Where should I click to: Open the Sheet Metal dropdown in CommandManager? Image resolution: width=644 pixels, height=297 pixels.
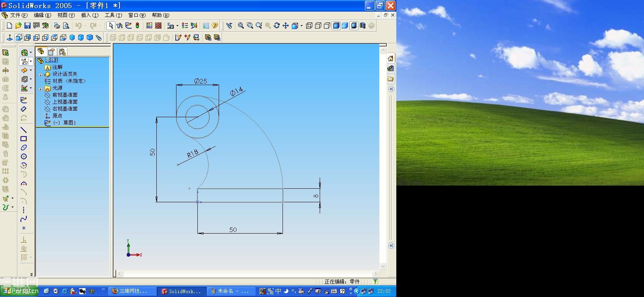31,70
